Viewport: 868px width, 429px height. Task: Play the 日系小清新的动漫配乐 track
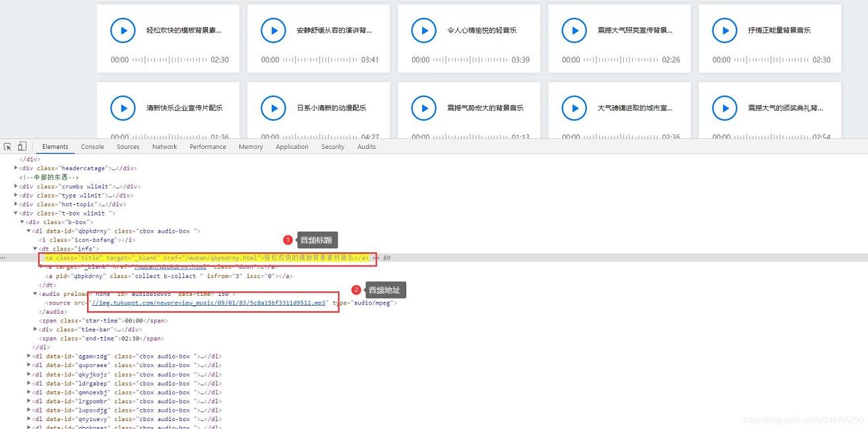click(x=273, y=108)
